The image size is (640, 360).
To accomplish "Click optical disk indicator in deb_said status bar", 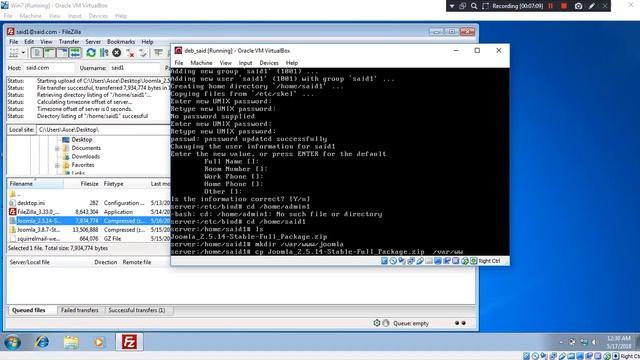I will (393, 261).
